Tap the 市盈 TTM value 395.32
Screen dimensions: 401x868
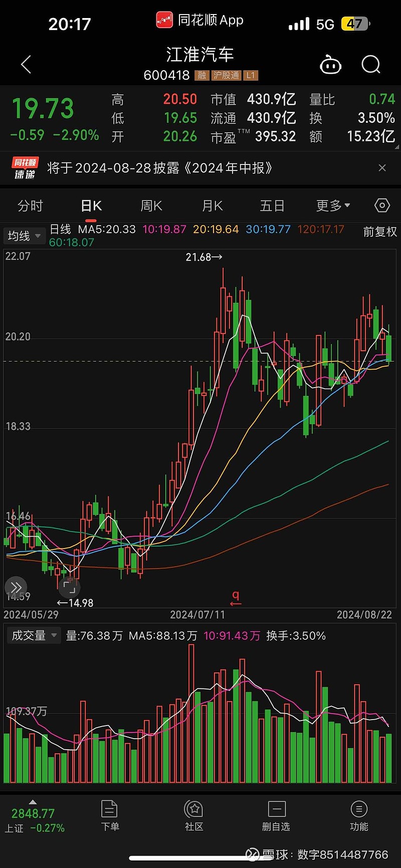(x=275, y=136)
